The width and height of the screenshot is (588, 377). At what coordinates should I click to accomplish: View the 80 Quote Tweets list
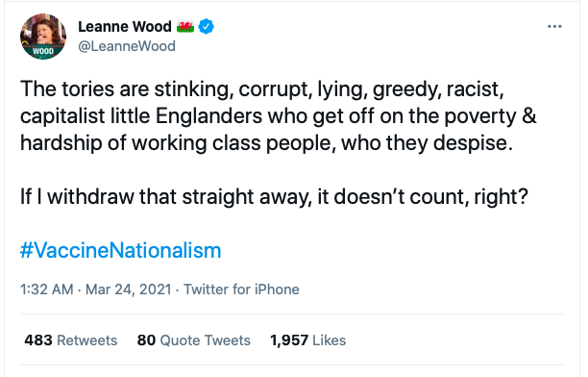point(193,340)
